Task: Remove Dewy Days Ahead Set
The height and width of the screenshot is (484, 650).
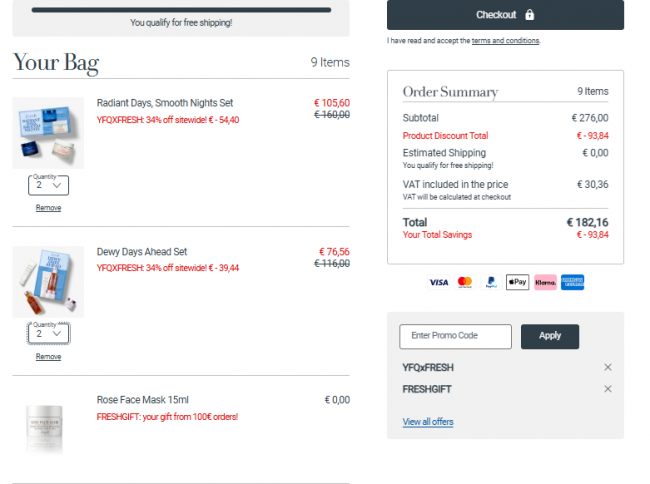Action: (48, 356)
